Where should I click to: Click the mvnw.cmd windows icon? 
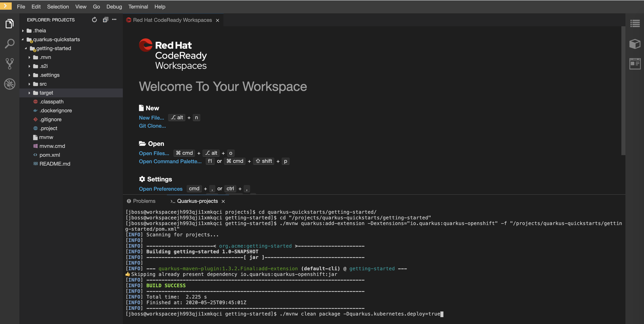click(x=36, y=146)
